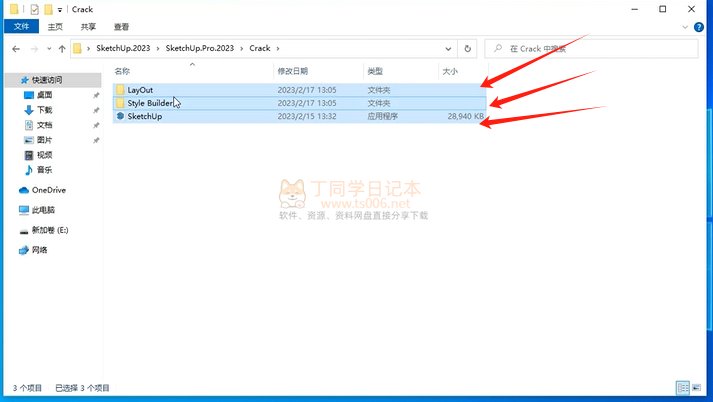Expand the chevron after SketchUp.Pro.2023 breadcrumb
713x402 pixels.
coord(242,48)
